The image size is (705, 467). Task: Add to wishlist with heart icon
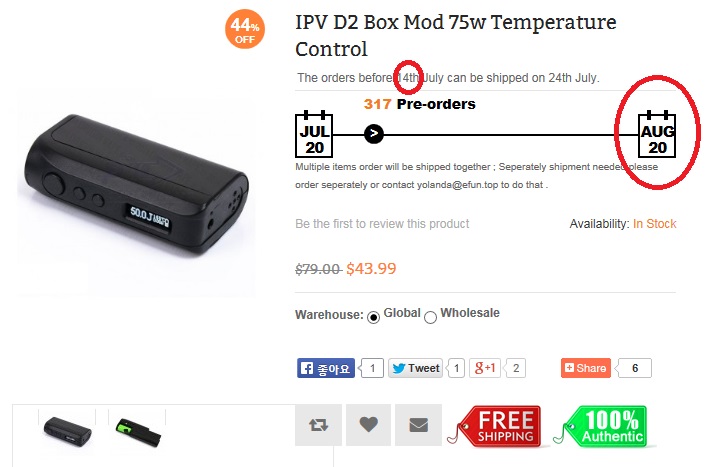tap(368, 425)
